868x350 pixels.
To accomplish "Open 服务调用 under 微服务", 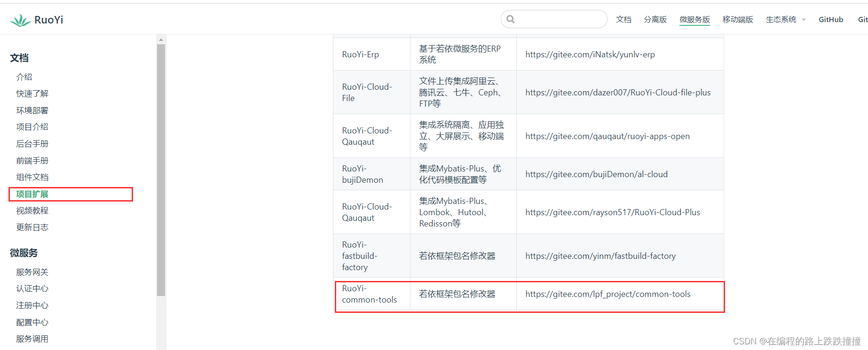I will [32, 339].
